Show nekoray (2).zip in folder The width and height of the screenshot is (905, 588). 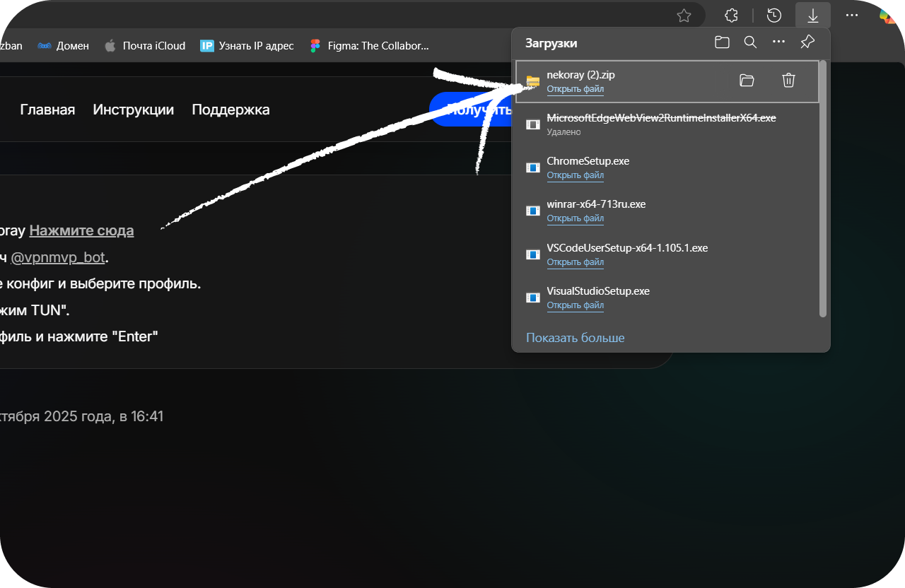(x=747, y=81)
